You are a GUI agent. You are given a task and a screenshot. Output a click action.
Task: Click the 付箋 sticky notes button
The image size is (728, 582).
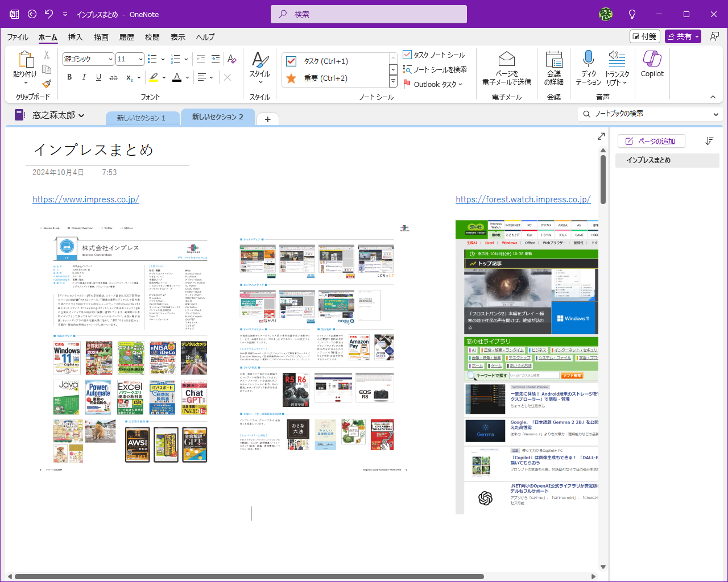click(x=645, y=36)
